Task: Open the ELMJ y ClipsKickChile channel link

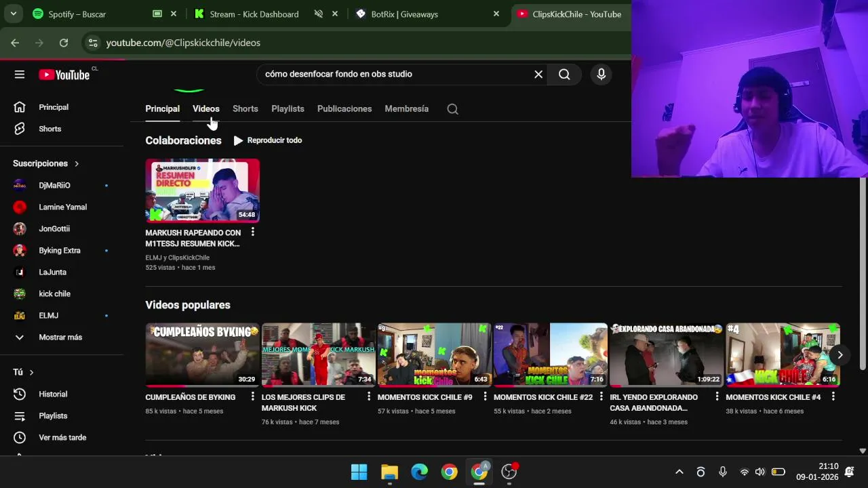Action: click(x=177, y=258)
